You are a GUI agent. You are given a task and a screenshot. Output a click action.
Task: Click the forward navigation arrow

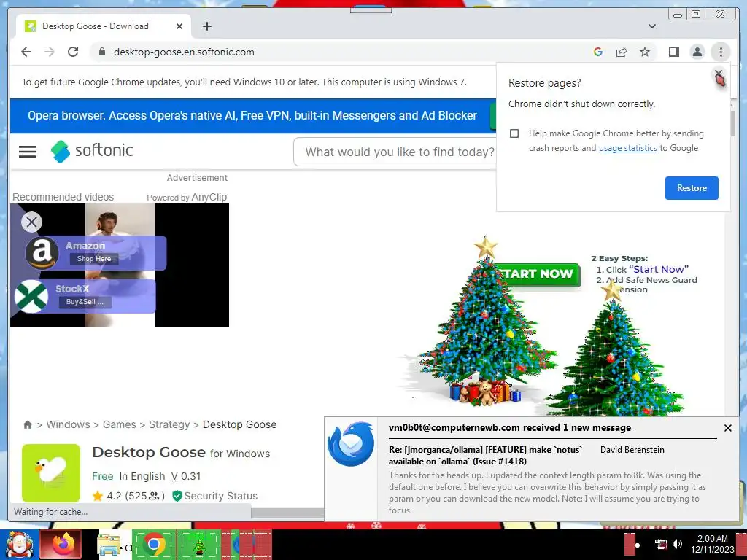click(50, 52)
